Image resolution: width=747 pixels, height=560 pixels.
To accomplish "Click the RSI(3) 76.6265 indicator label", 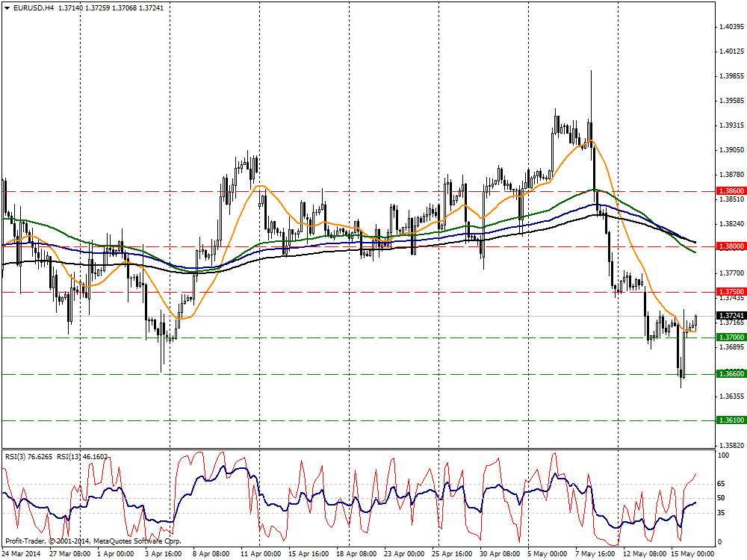I will pyautogui.click(x=28, y=457).
